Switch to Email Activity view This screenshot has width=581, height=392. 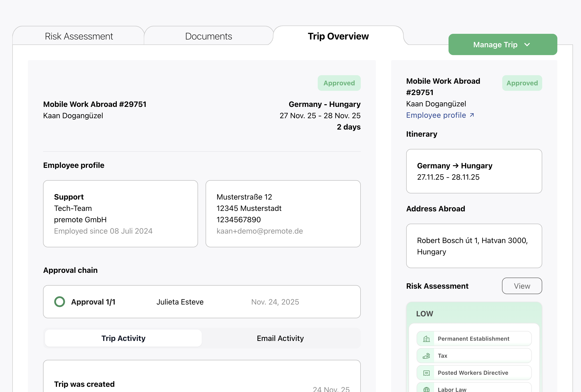click(280, 338)
